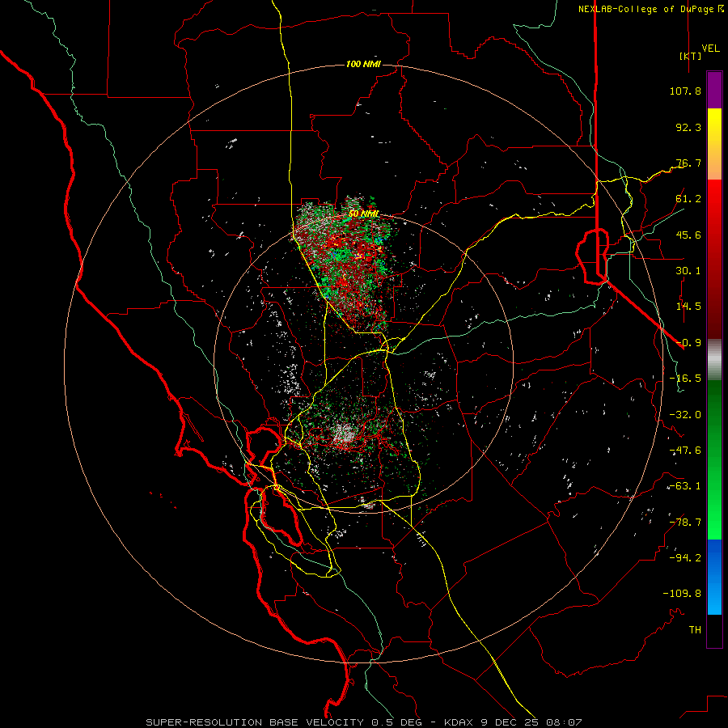Select the -78.7 legend value
The height and width of the screenshot is (728, 728).
coord(685,523)
